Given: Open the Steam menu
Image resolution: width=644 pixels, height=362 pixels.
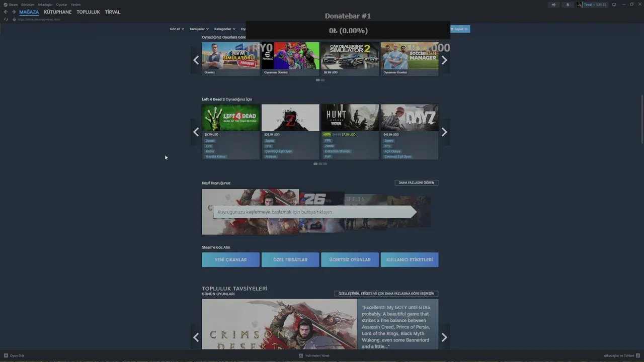Looking at the screenshot, I should [x=13, y=5].
